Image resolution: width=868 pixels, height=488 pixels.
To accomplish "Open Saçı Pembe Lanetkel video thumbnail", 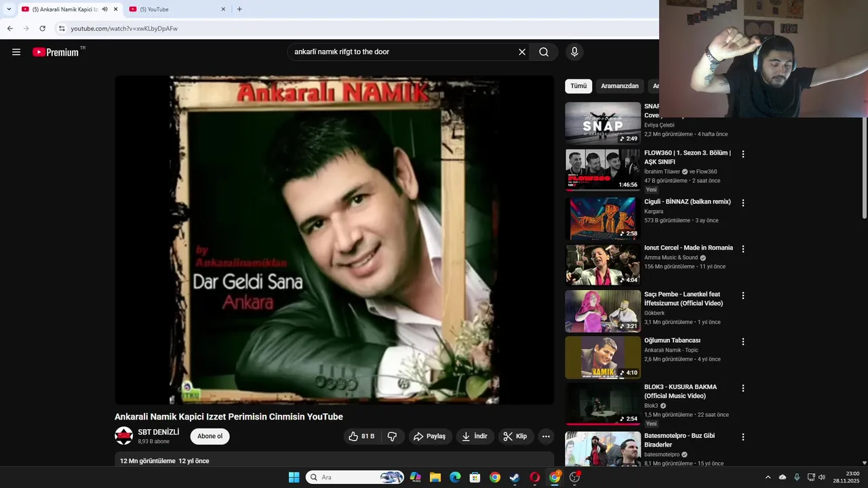I will [x=603, y=311].
